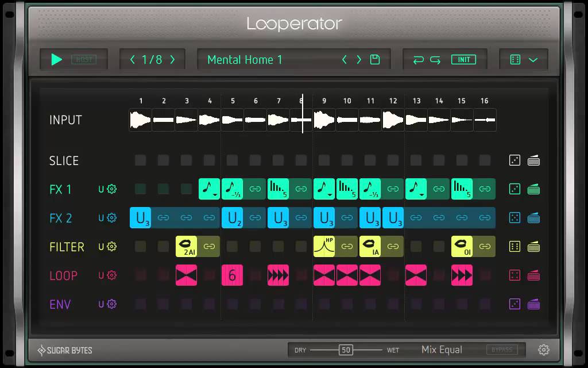Clear the FX 2 row eraser icon
The height and width of the screenshot is (368, 588).
533,218
